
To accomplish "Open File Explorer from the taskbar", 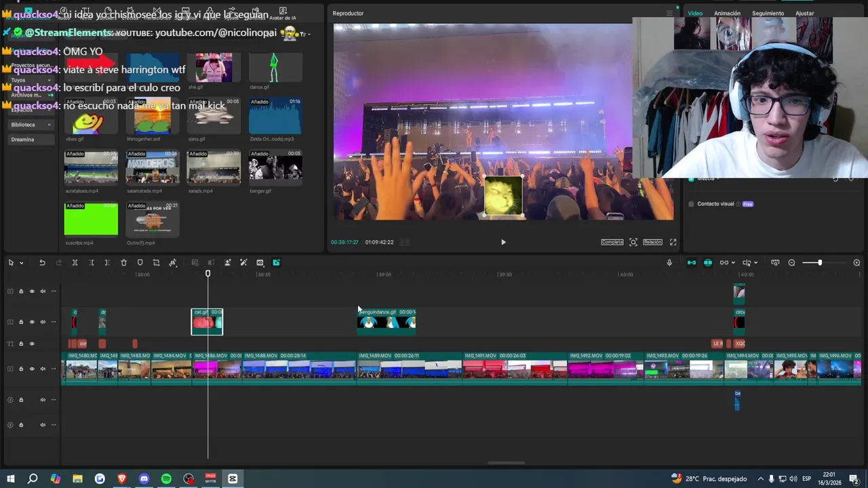I will (77, 479).
